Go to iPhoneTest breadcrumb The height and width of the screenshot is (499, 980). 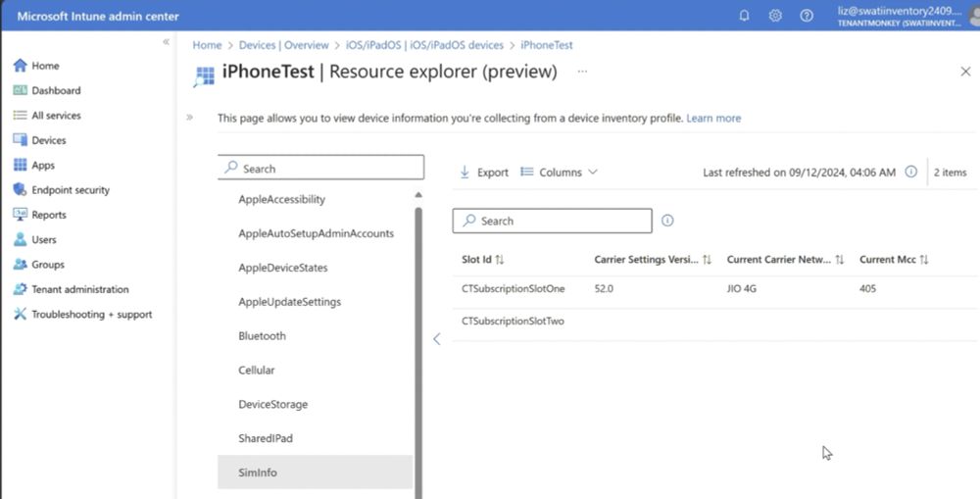tap(546, 45)
